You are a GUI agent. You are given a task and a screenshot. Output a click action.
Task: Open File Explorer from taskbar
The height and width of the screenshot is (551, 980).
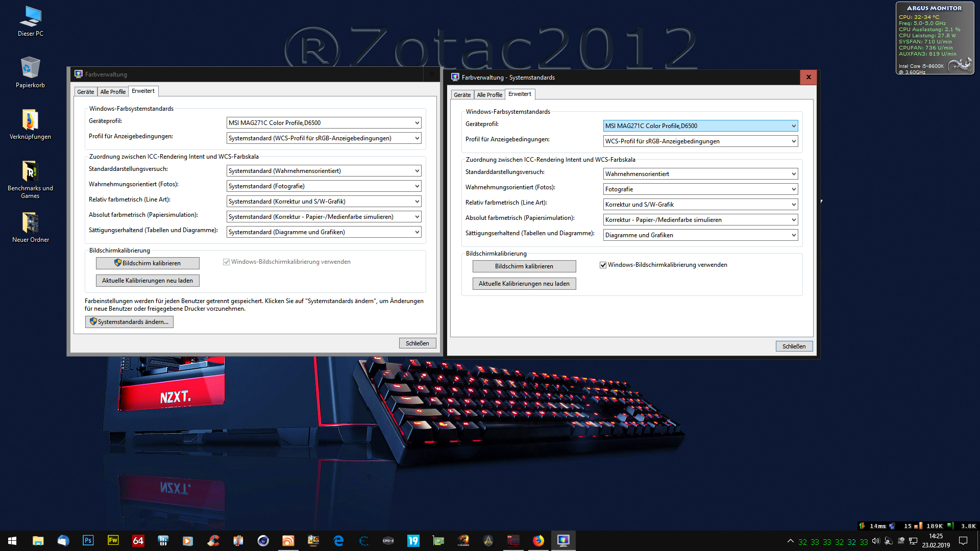point(38,540)
